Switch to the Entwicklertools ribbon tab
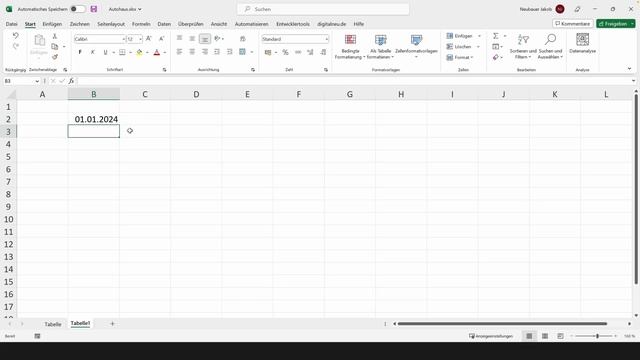This screenshot has height=360, width=640. (x=293, y=24)
